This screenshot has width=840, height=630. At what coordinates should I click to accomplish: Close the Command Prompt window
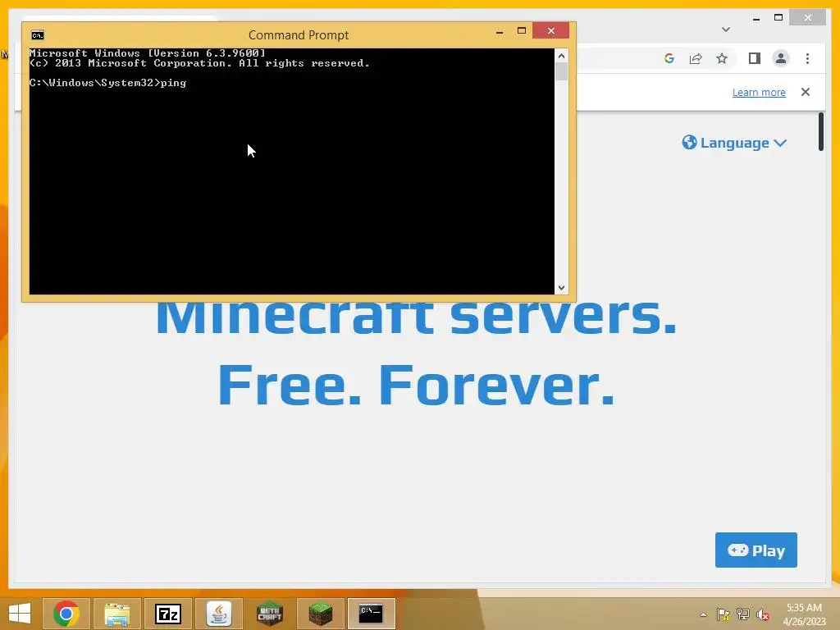coord(550,30)
